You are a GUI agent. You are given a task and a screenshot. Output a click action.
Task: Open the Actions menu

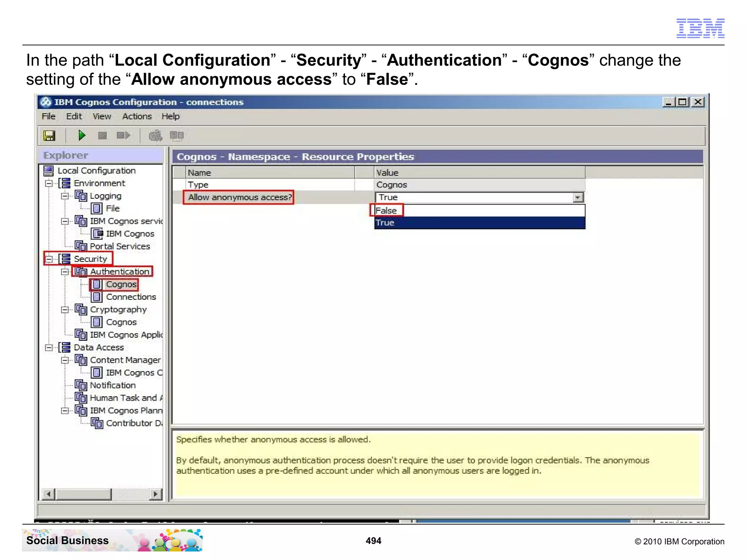pyautogui.click(x=137, y=116)
